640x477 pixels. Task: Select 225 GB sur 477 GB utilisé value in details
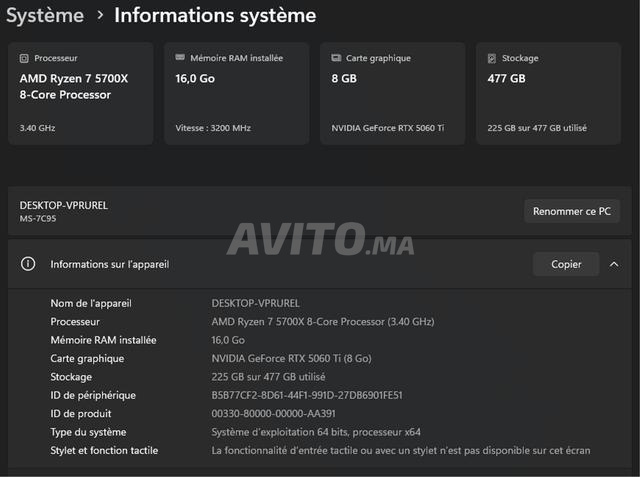point(268,377)
